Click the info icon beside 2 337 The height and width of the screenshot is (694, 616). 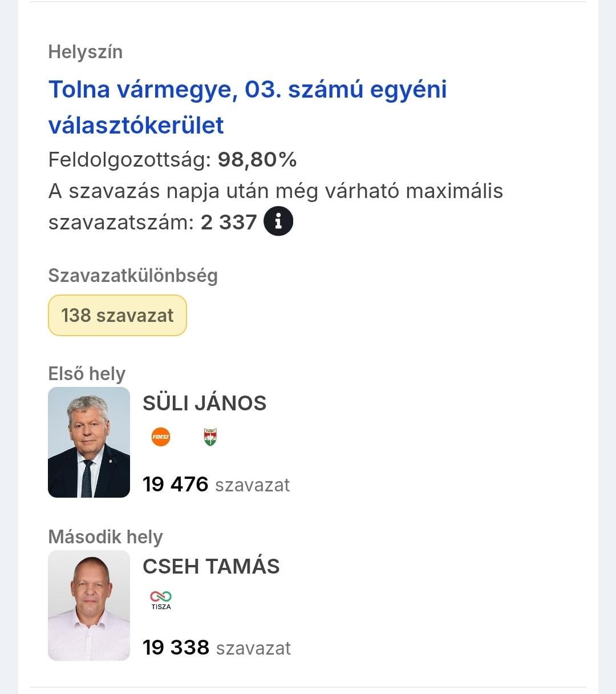[278, 221]
